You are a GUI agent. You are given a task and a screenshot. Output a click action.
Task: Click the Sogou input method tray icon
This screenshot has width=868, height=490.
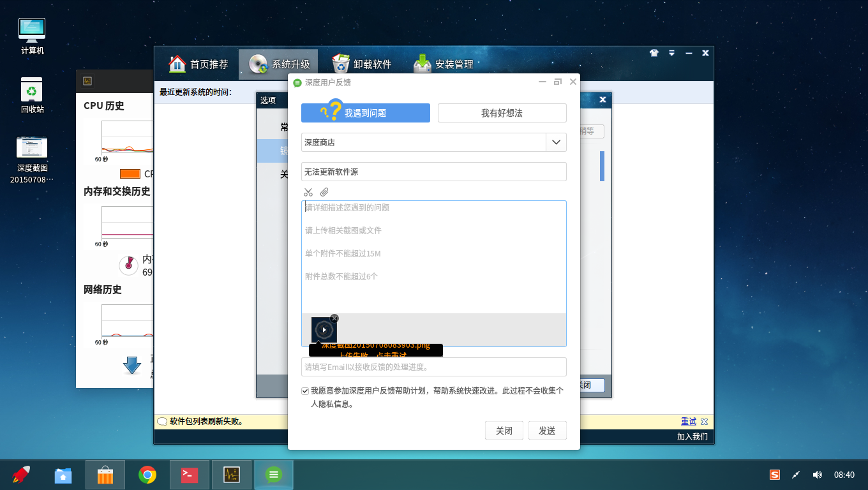[x=775, y=475]
